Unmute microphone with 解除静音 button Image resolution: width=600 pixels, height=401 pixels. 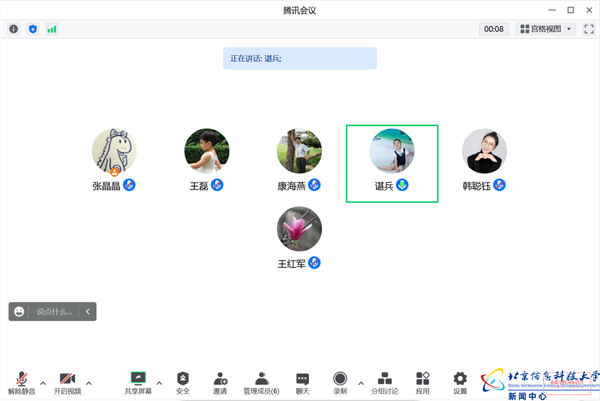(21, 381)
